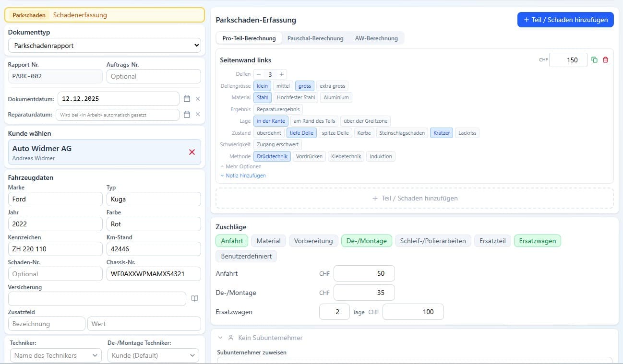Switch to Pauschal-Berechnung tab
The width and height of the screenshot is (623, 364).
[315, 38]
